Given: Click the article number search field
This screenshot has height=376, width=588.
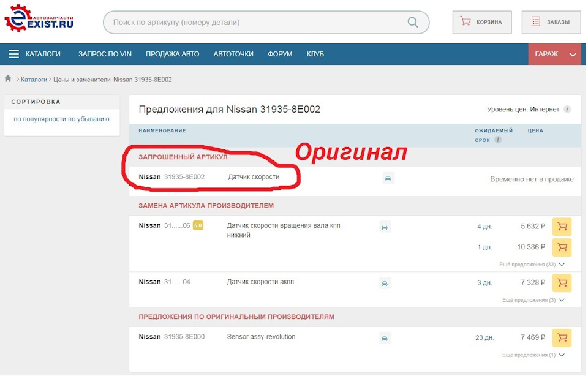Looking at the screenshot, I should point(266,22).
